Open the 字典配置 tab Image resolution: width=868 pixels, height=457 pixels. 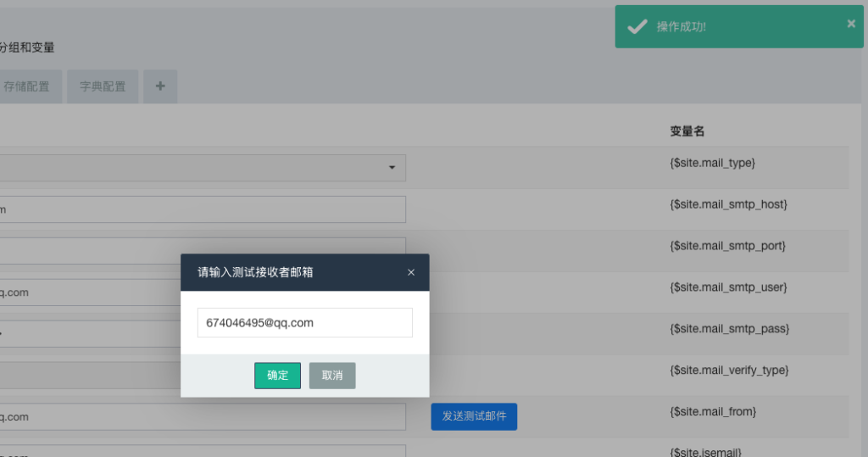point(103,86)
